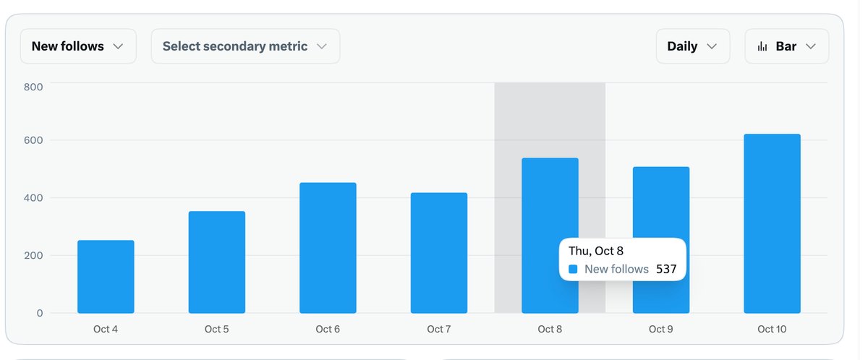Select the Oct 5 bar
The width and height of the screenshot is (868, 360).
pos(217,262)
